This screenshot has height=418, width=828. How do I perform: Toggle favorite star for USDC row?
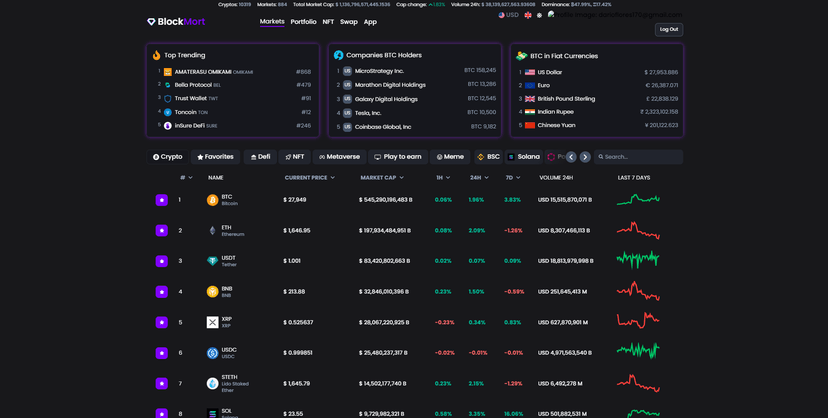tap(162, 353)
